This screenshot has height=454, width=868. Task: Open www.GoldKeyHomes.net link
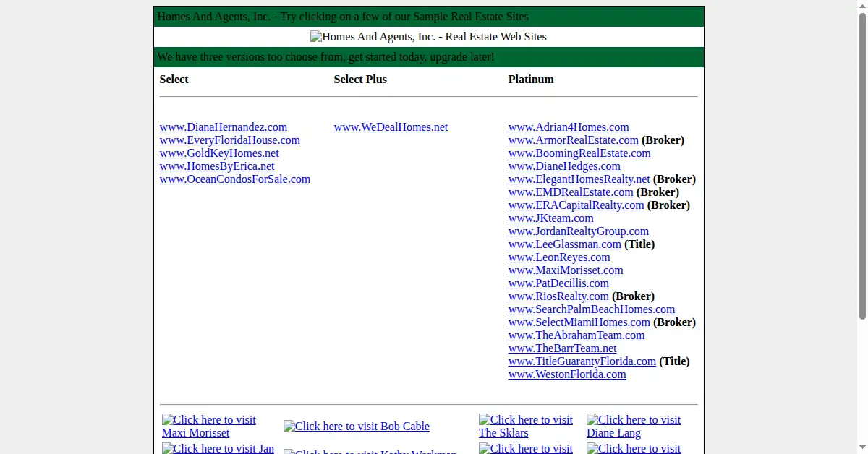219,153
